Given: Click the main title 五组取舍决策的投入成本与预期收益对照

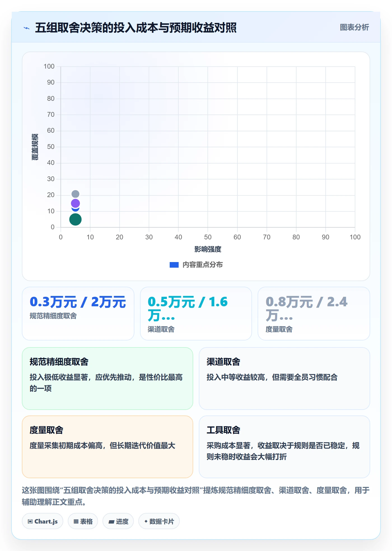Looking at the screenshot, I should pyautogui.click(x=136, y=28).
